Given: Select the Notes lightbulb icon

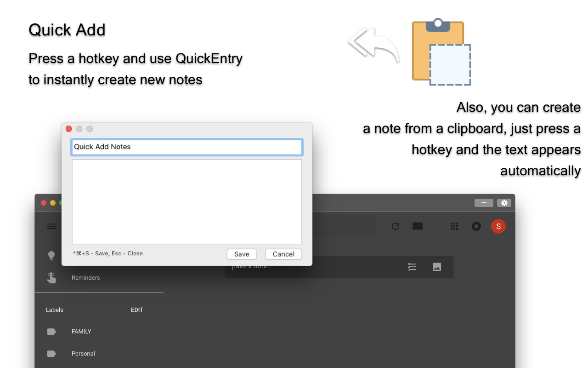Looking at the screenshot, I should [51, 255].
